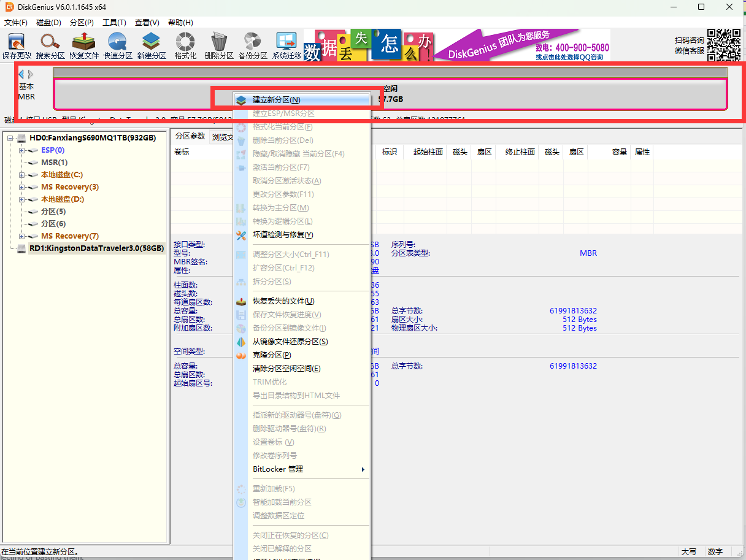The height and width of the screenshot is (560, 746).
Task: Go to next disk with right arrow
Action: point(31,74)
